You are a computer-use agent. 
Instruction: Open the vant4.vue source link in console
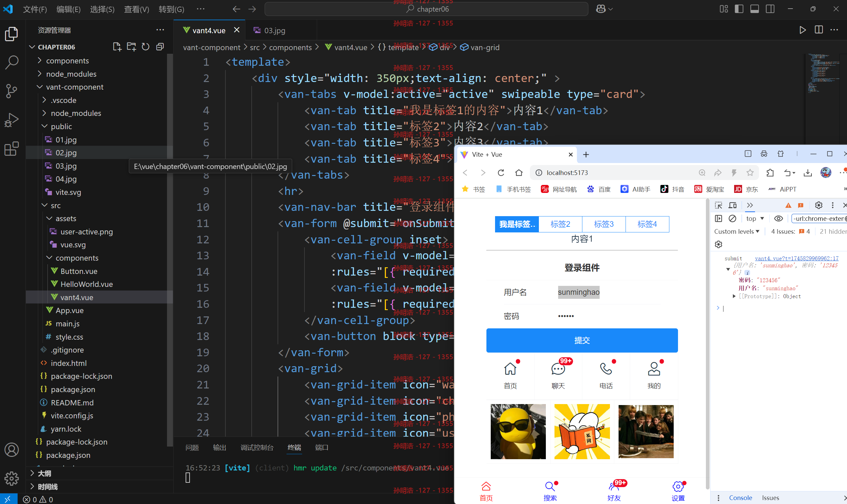(x=797, y=258)
